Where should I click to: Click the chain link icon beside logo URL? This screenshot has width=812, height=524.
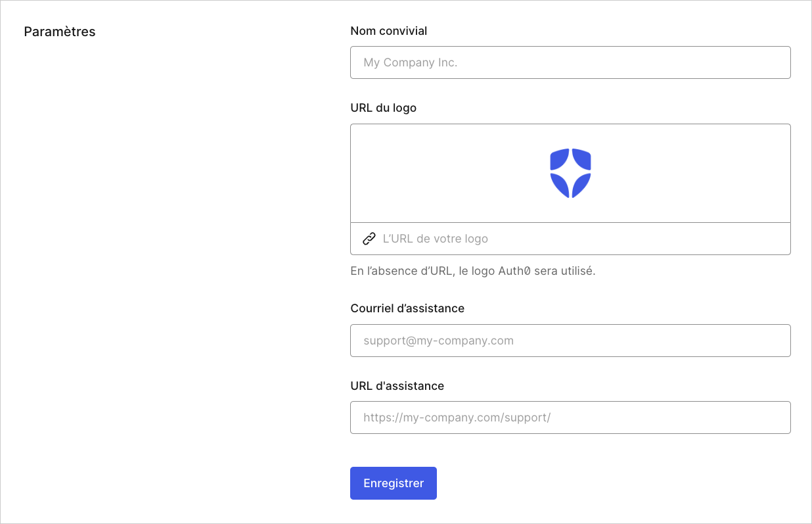click(x=369, y=239)
